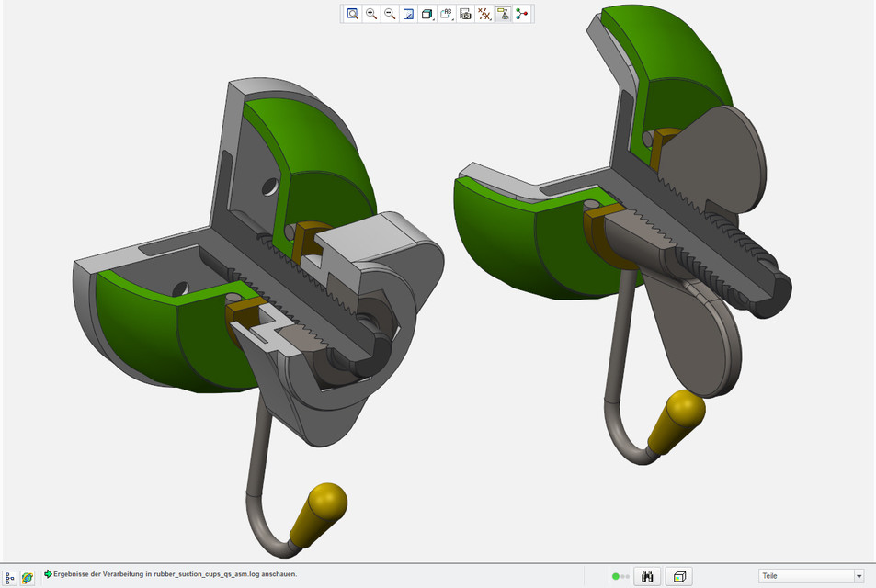Zoom in using the magnifier plus icon
This screenshot has height=588, width=876.
point(371,14)
